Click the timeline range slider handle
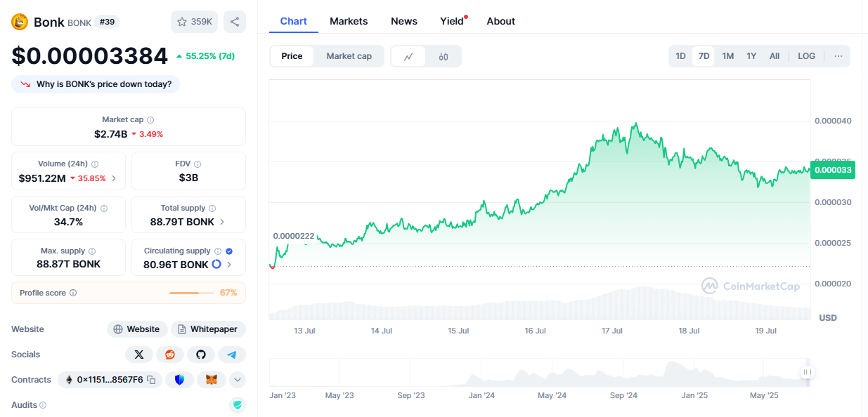This screenshot has width=868, height=417. [807, 372]
